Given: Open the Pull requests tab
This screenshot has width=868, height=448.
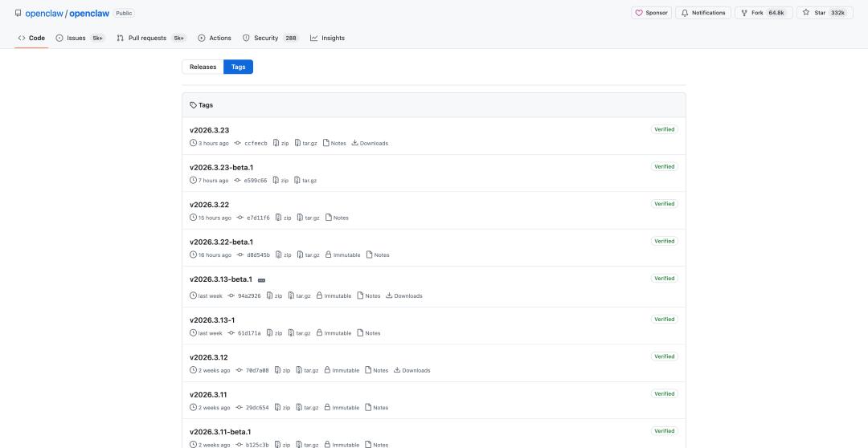Looking at the screenshot, I should 151,39.
